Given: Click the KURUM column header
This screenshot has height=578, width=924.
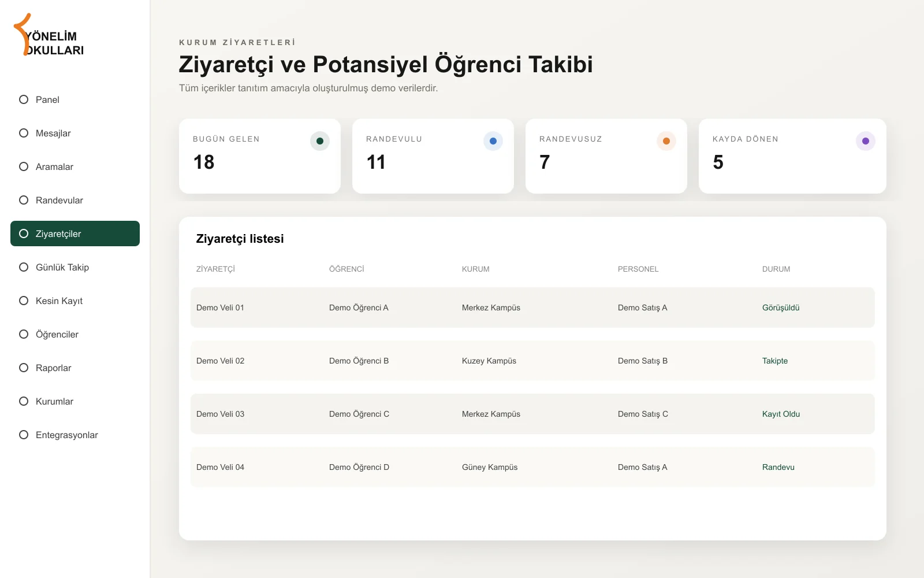Looking at the screenshot, I should pyautogui.click(x=476, y=269).
